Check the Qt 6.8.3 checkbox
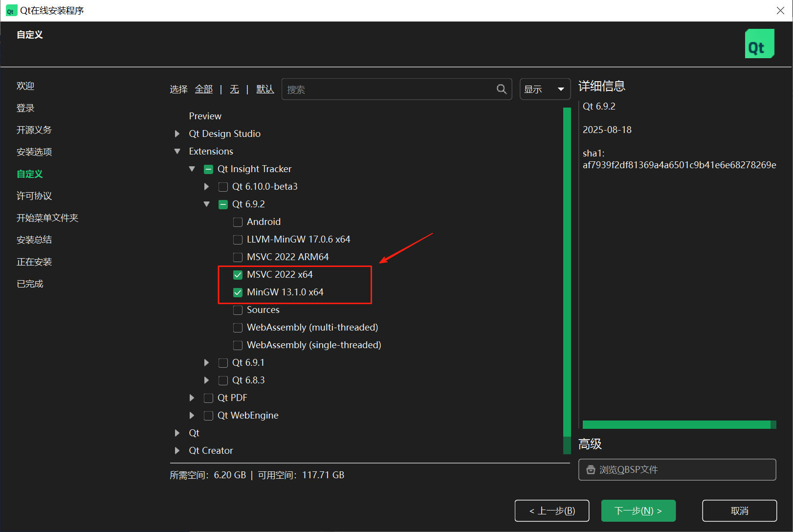The width and height of the screenshot is (793, 532). (223, 380)
